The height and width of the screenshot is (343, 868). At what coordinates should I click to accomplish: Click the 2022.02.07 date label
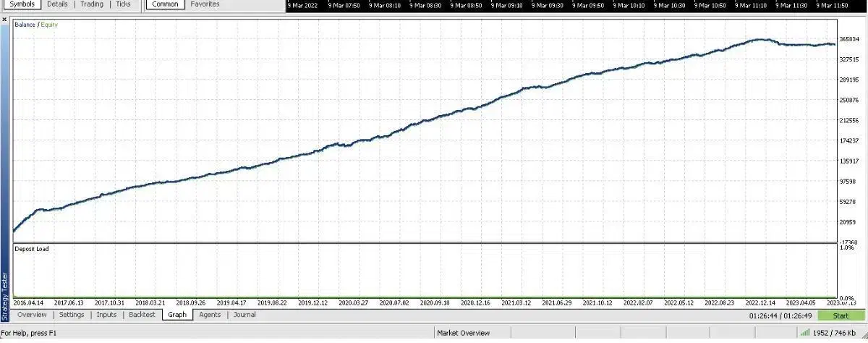638,303
